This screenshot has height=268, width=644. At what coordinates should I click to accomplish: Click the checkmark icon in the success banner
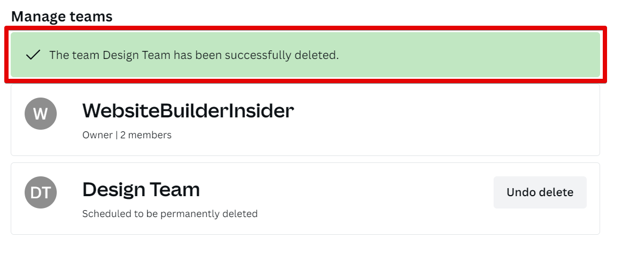tap(33, 55)
